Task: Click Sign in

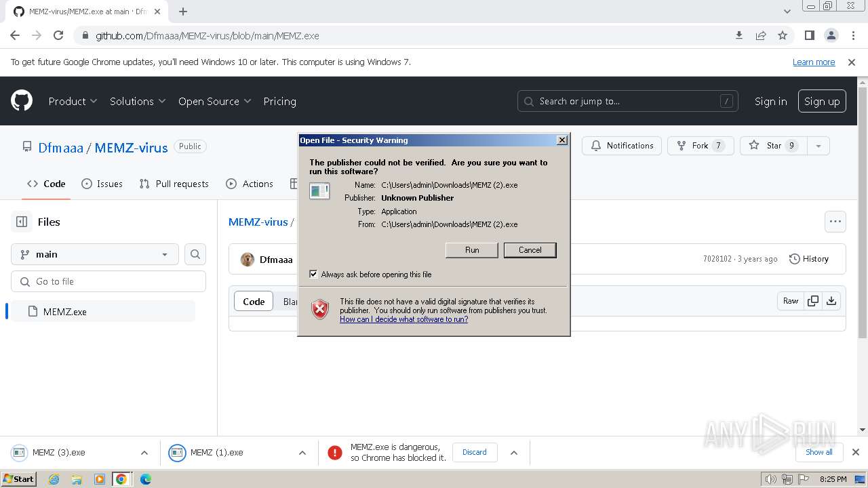Action: pos(771,101)
